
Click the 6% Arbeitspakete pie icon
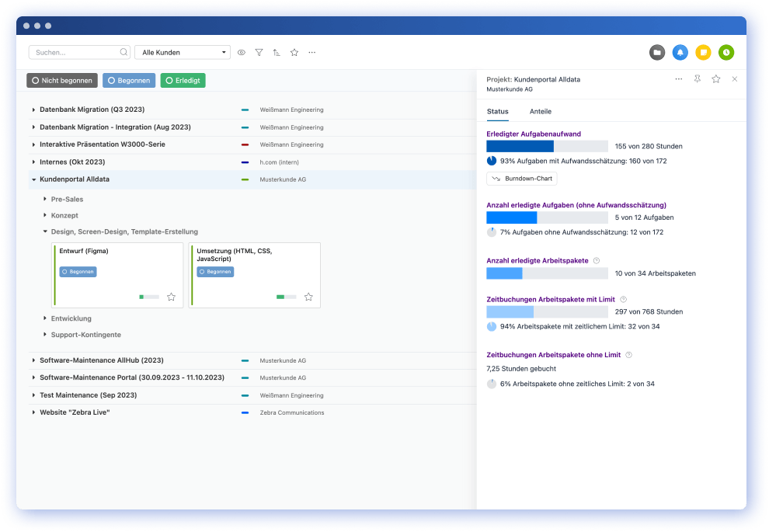tap(492, 384)
